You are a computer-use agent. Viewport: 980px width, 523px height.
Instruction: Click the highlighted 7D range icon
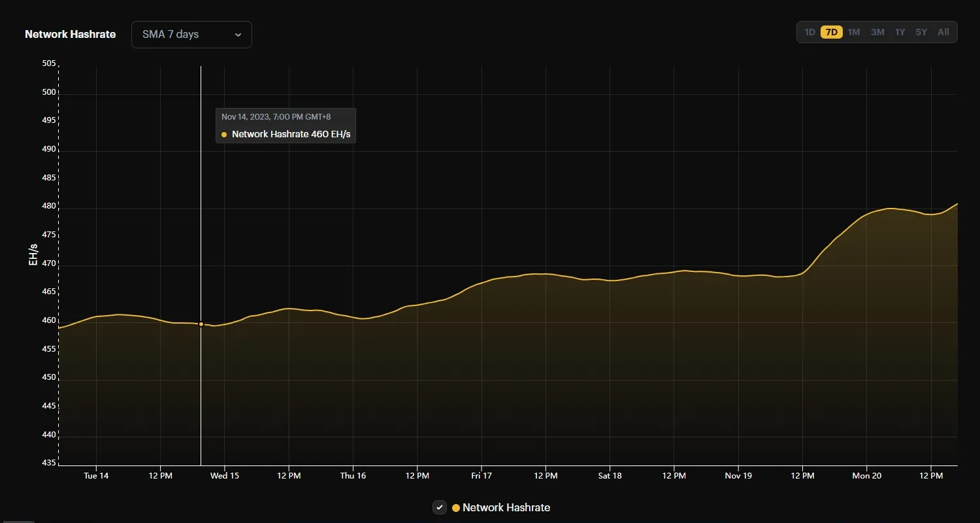coord(831,31)
